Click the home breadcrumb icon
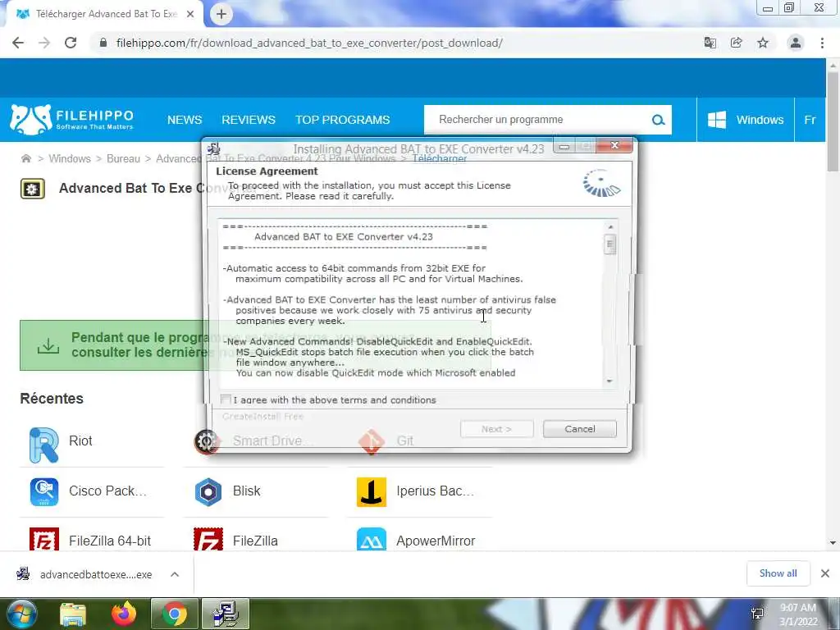Viewport: 840px width, 630px height. 25,158
